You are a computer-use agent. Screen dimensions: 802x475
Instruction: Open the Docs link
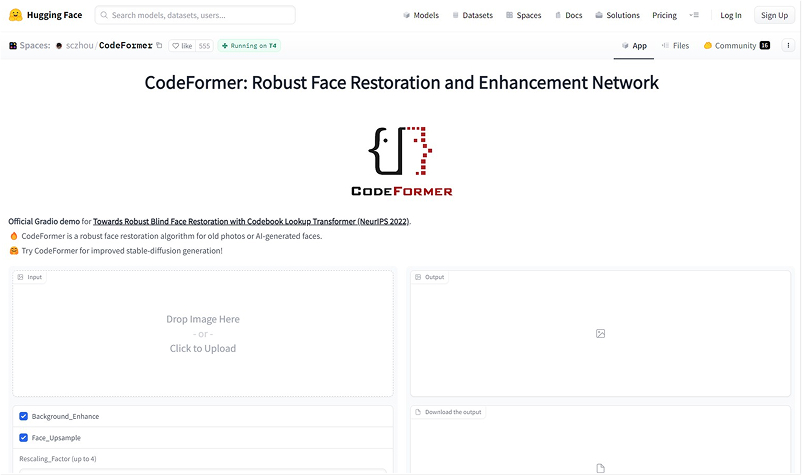[568, 15]
